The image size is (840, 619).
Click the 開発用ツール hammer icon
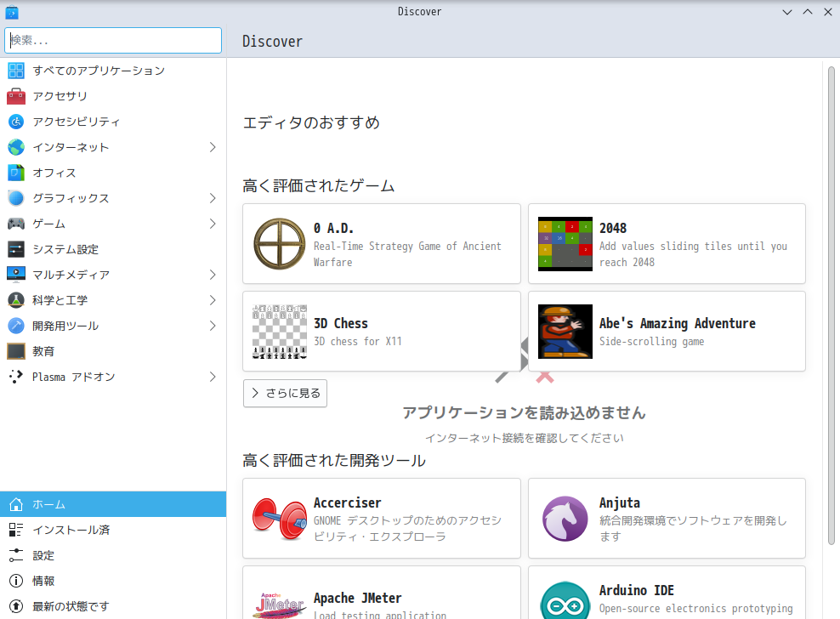point(16,326)
